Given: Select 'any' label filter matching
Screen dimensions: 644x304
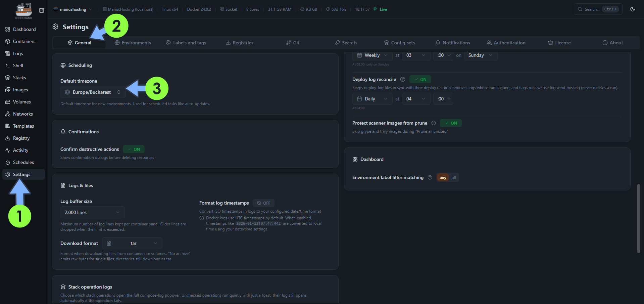Looking at the screenshot, I should click(443, 178).
